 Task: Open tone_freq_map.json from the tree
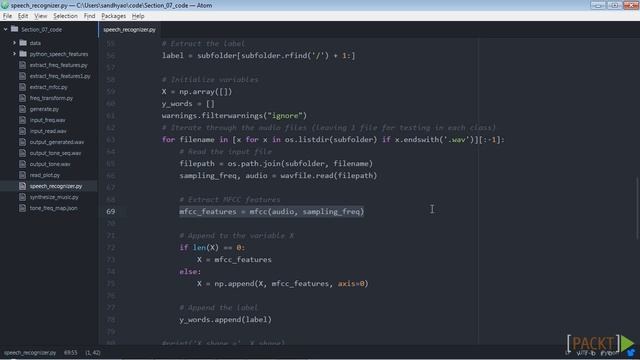tap(53, 208)
